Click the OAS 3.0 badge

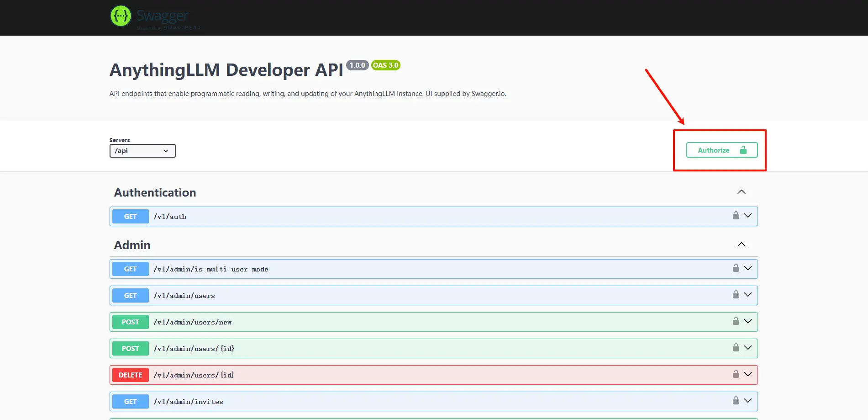(386, 65)
